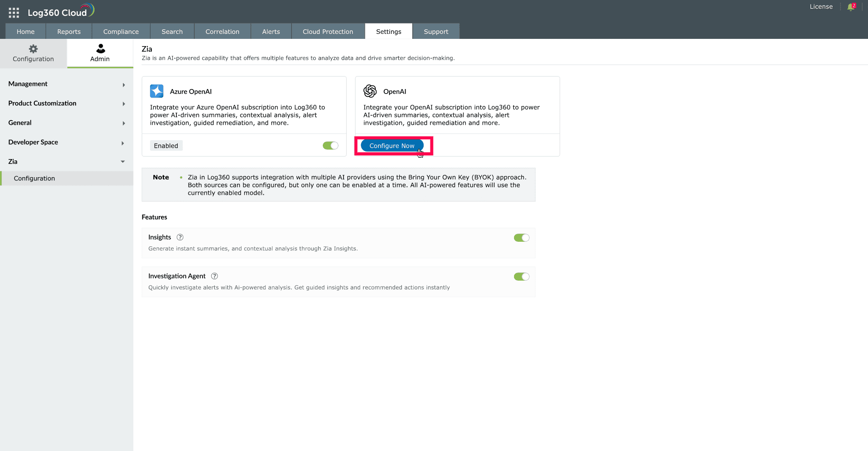Open help icon next to Insights

click(180, 237)
